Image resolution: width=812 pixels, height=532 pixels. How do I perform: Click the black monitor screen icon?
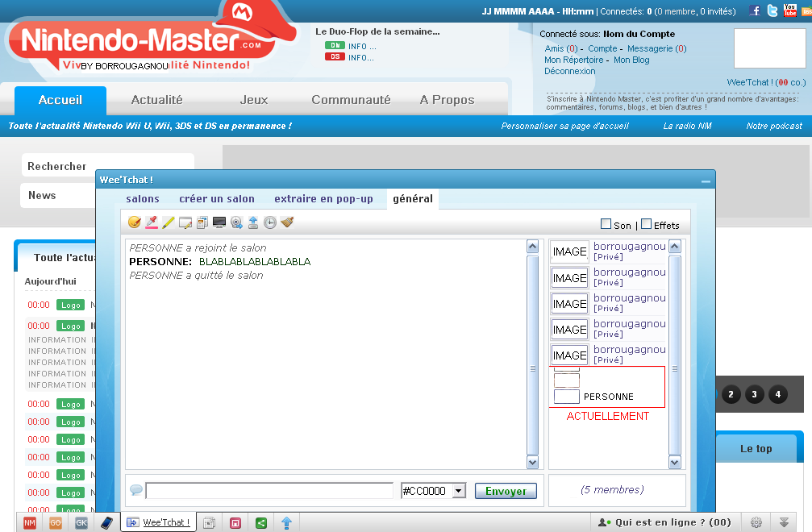click(x=219, y=222)
